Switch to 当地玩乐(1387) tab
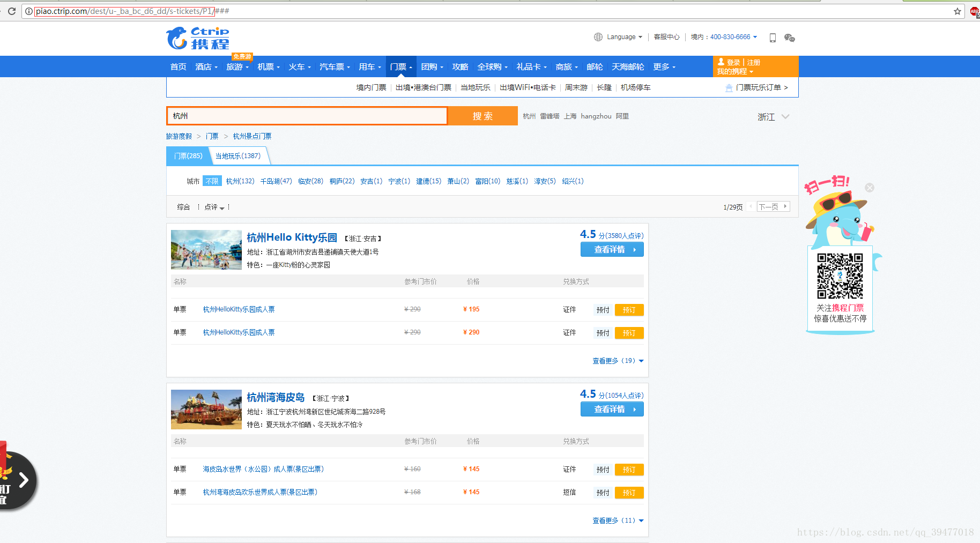Image resolution: width=980 pixels, height=543 pixels. point(238,156)
